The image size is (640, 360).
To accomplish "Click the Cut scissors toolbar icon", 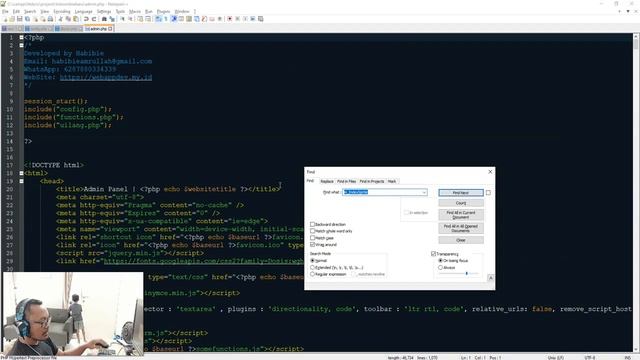I will click(60, 19).
